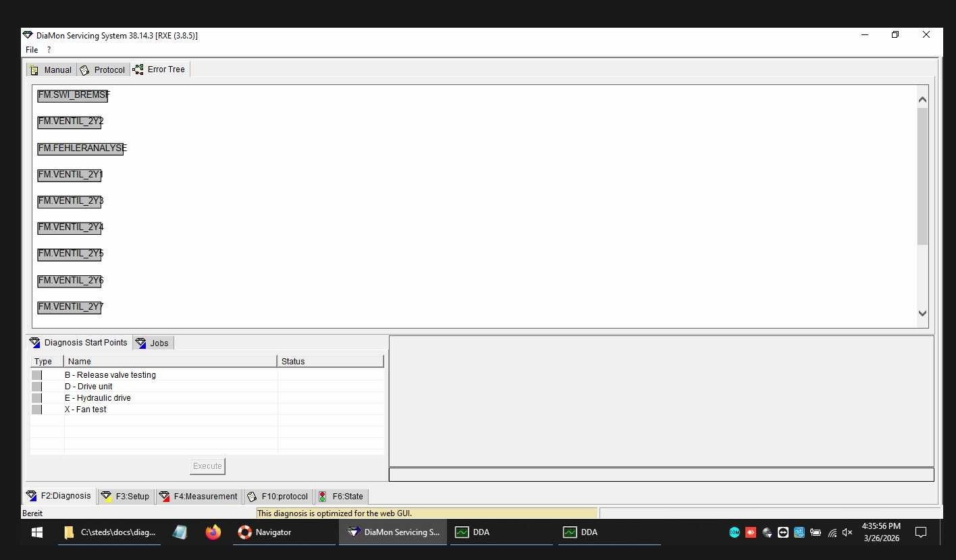Click type icon of Hydraulic drive row
The height and width of the screenshot is (560, 956).
36,397
